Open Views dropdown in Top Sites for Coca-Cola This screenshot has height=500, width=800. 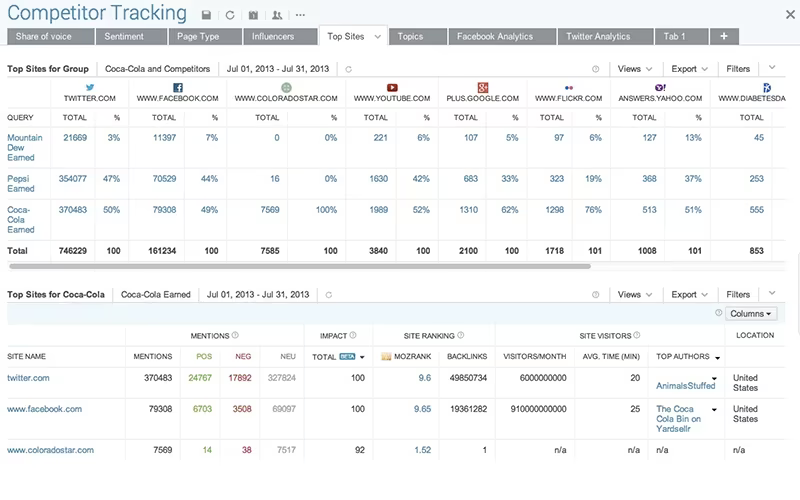pyautogui.click(x=635, y=294)
